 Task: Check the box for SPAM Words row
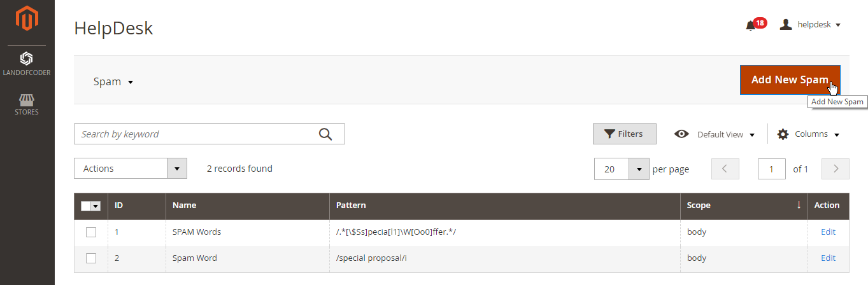[91, 232]
